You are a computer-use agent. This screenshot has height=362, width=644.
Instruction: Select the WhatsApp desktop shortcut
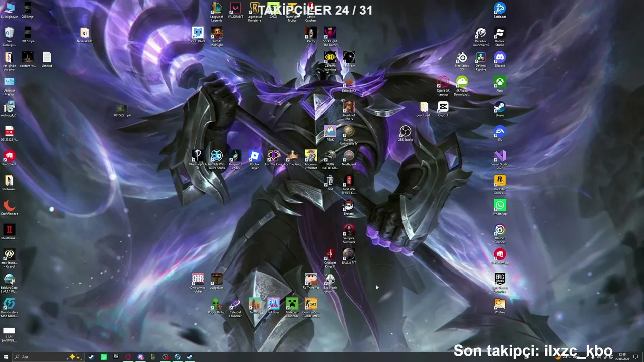[500, 208]
